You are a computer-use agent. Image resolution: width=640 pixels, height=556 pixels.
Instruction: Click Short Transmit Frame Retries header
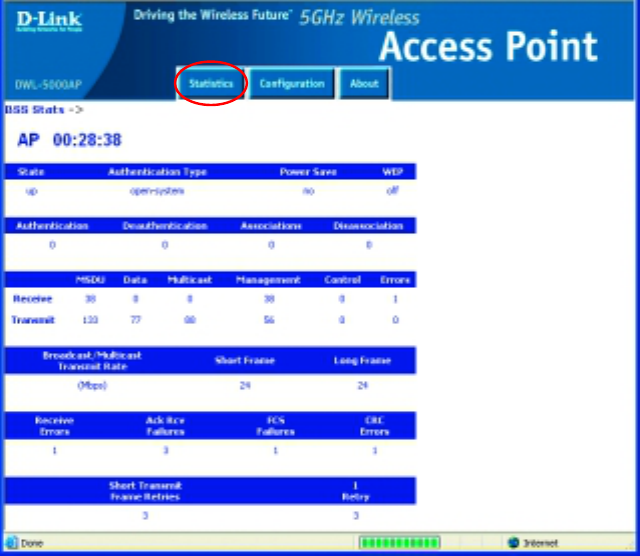[145, 491]
